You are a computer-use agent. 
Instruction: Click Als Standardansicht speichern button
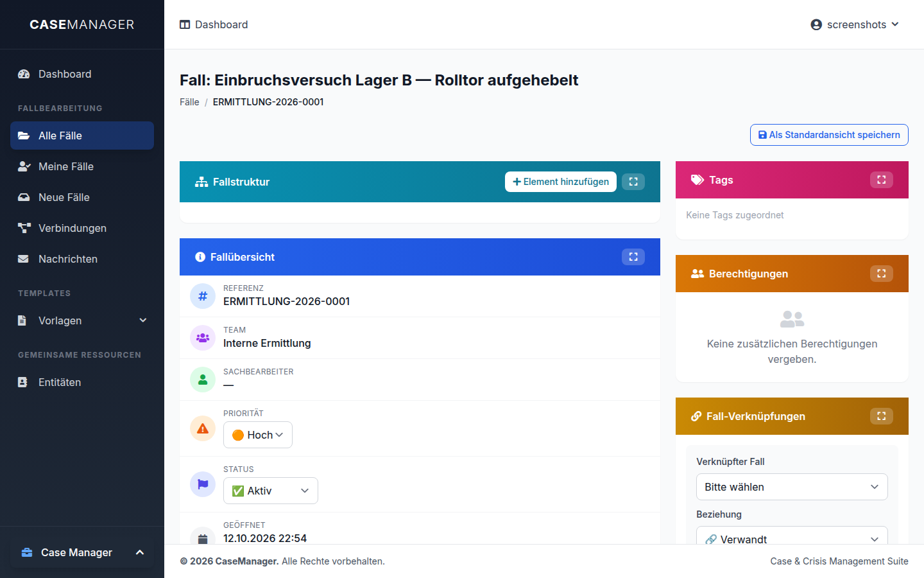(x=829, y=135)
